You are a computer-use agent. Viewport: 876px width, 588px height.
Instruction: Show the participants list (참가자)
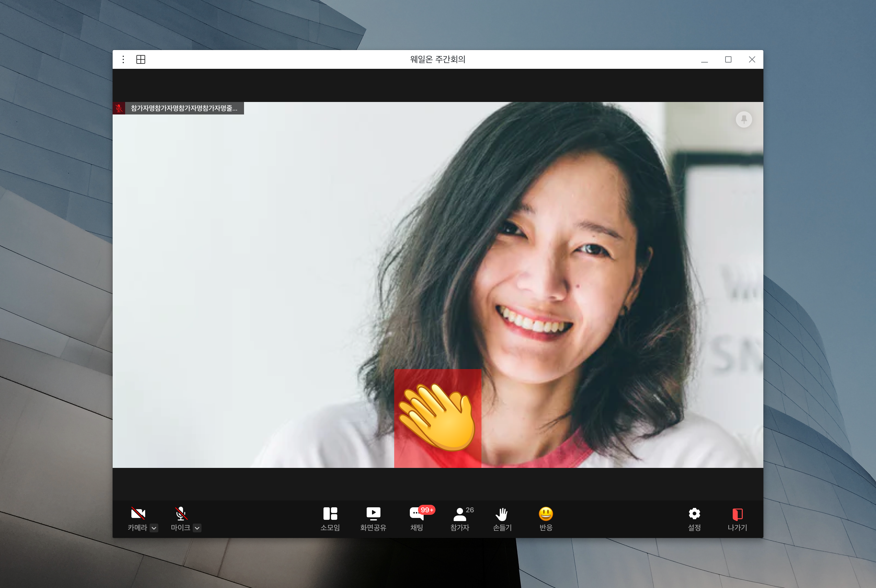[x=460, y=519]
